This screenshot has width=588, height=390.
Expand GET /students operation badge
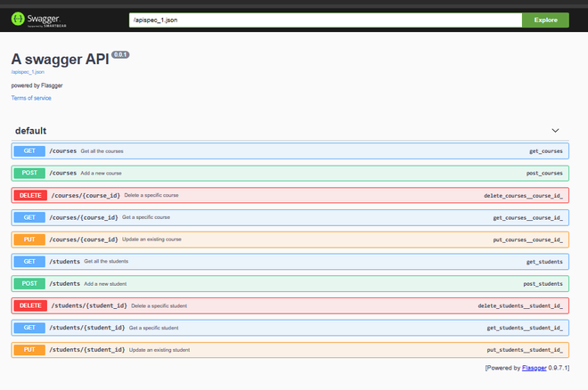click(29, 262)
